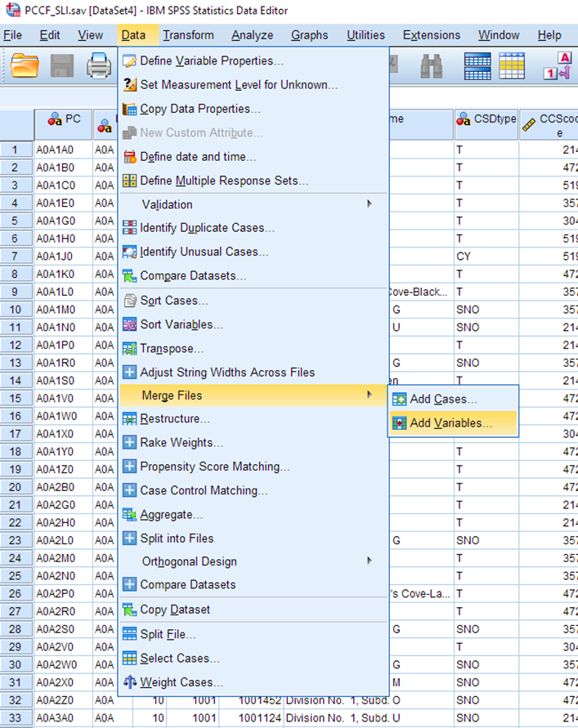Click the Find binoculars icon
Viewport: 578px width, 728px height.
(431, 66)
